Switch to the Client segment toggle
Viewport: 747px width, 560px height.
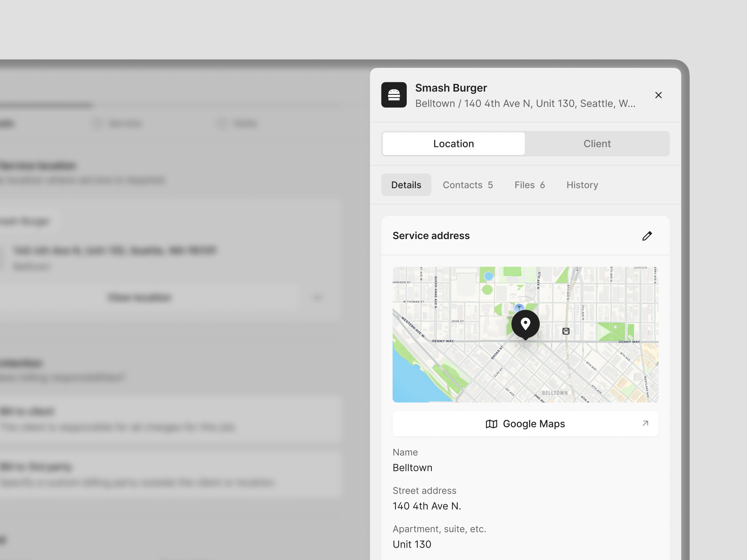coord(597,144)
